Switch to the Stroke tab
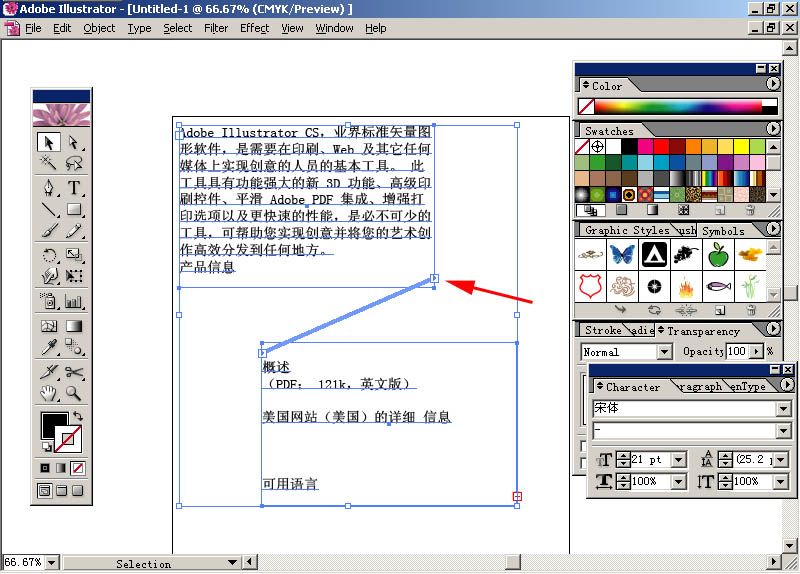 click(603, 331)
